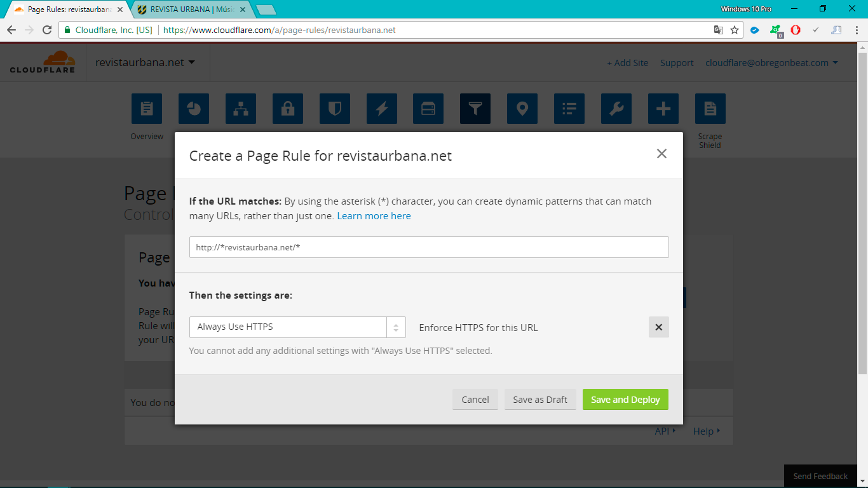Expand the API section
This screenshot has height=488, width=868.
coord(665,431)
